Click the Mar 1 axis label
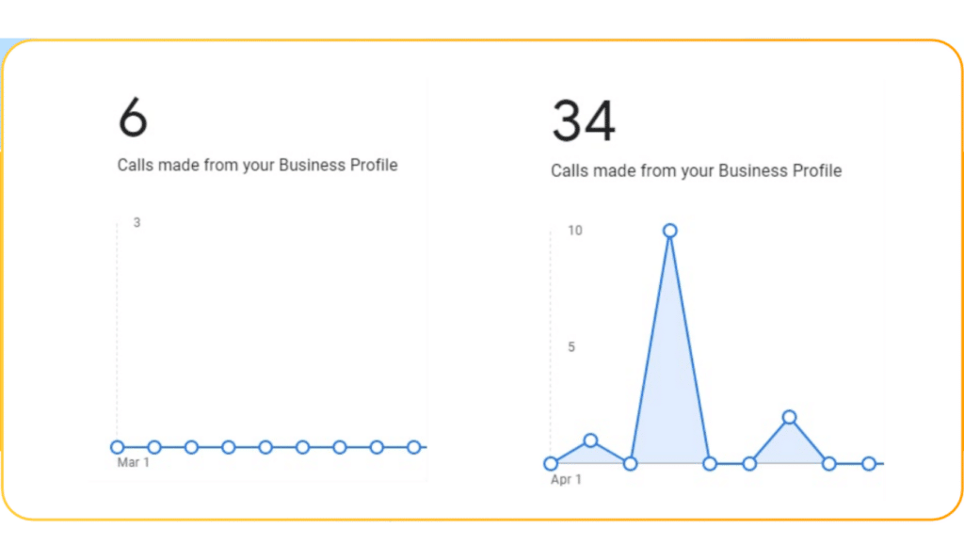 [134, 462]
